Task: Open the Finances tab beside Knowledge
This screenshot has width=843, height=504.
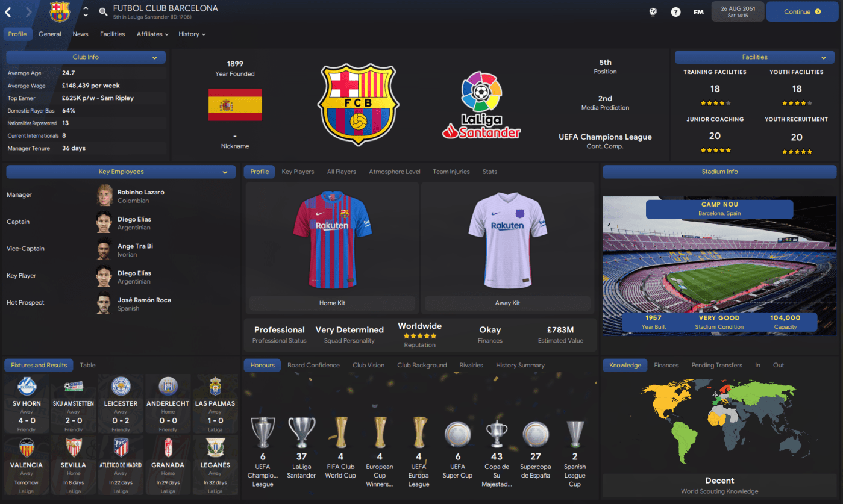Action: click(666, 365)
